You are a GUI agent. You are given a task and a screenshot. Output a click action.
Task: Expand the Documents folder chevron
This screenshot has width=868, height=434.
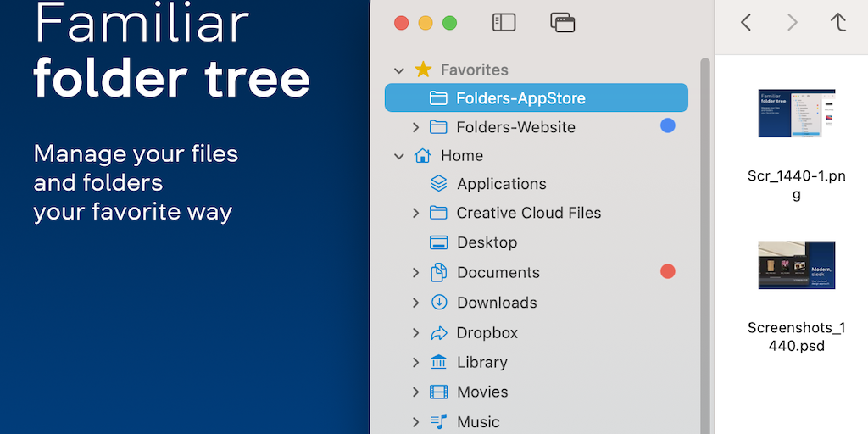415,273
